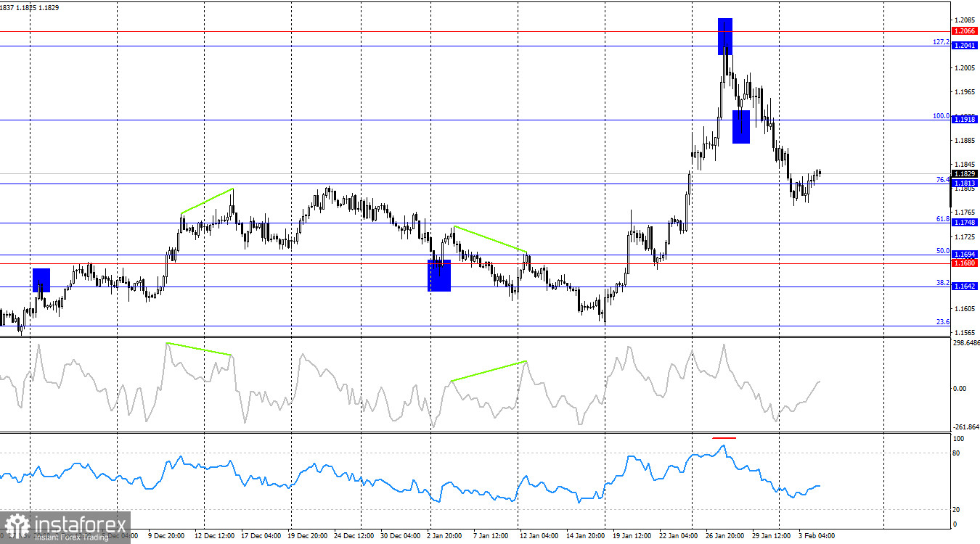Image resolution: width=980 pixels, height=544 pixels.
Task: Select the 100.0 Fibonacci level label
Action: click(x=941, y=116)
